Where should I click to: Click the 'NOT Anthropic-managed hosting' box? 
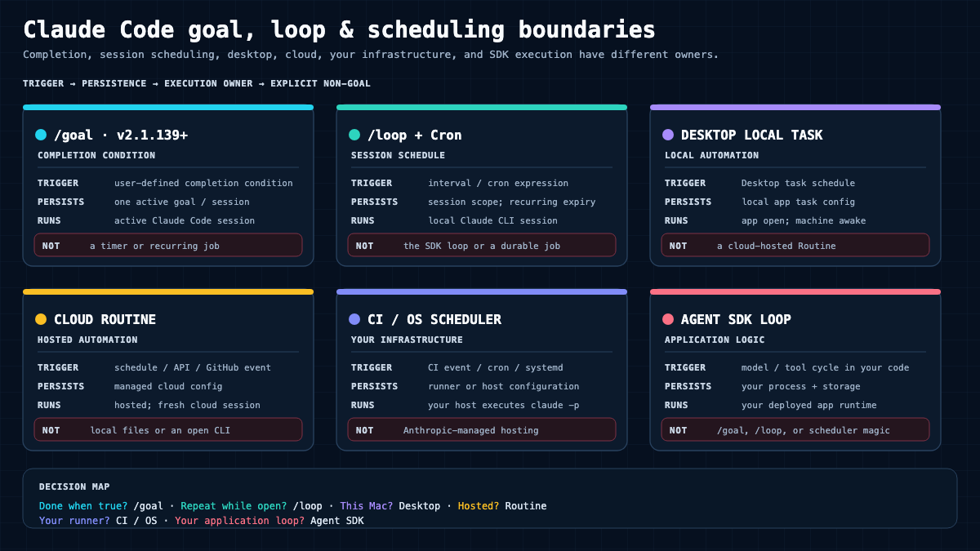coord(482,430)
